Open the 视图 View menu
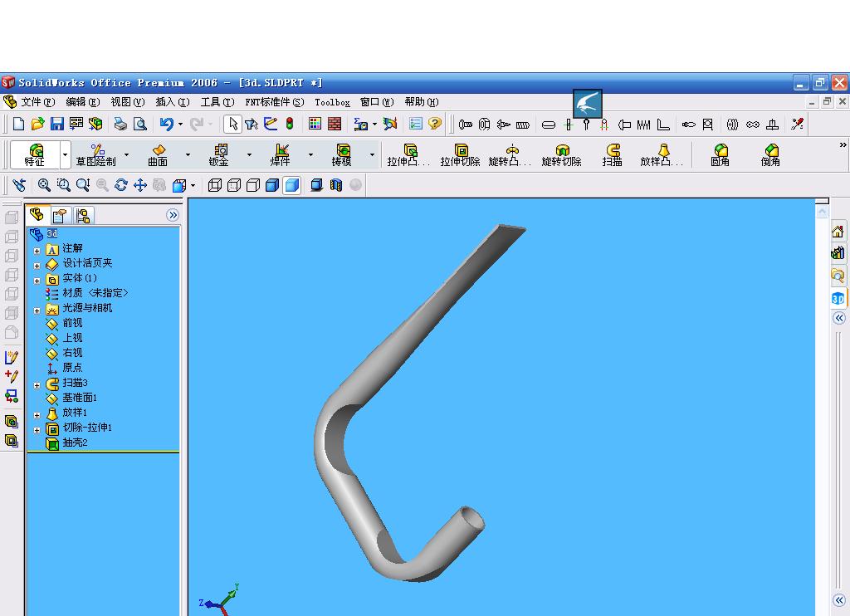Image resolution: width=850 pixels, height=616 pixels. tap(127, 102)
